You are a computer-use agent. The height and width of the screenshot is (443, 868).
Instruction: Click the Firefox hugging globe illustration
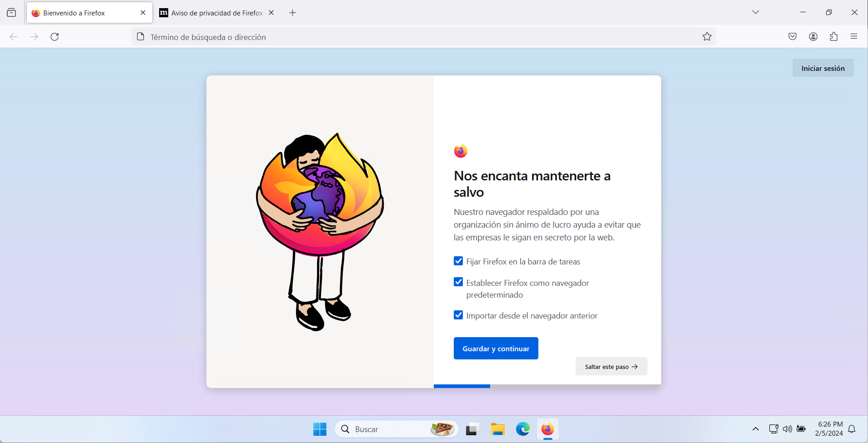[x=320, y=231]
